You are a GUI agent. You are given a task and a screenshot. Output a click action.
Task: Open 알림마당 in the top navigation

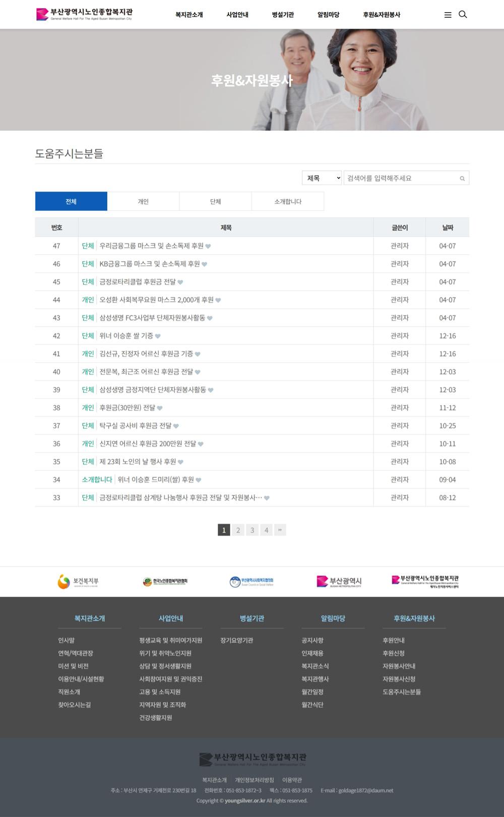click(x=328, y=15)
